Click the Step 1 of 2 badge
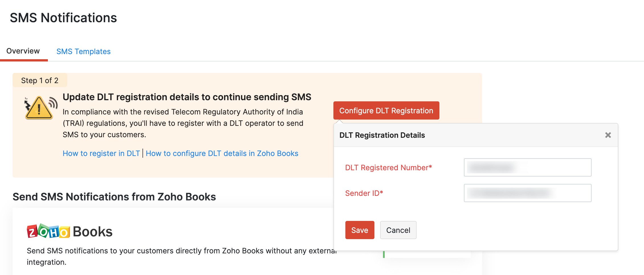The height and width of the screenshot is (275, 644). [x=40, y=81]
